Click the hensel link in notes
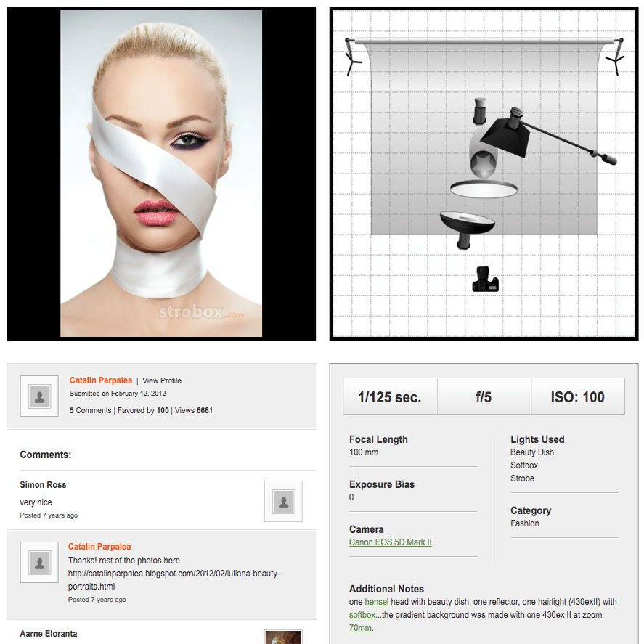The height and width of the screenshot is (644, 644). pyautogui.click(x=376, y=602)
